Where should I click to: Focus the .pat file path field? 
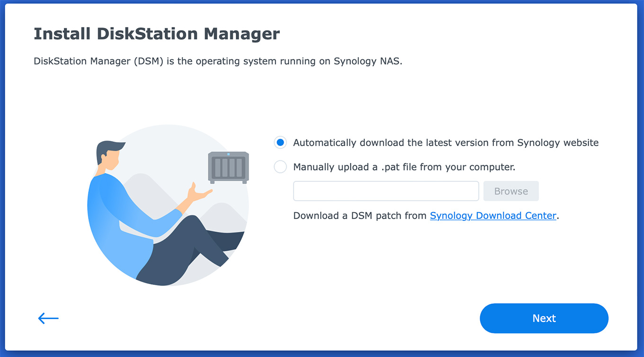click(386, 191)
